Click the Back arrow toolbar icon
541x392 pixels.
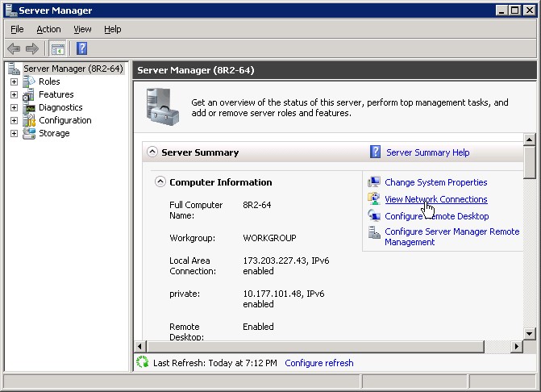[x=14, y=49]
